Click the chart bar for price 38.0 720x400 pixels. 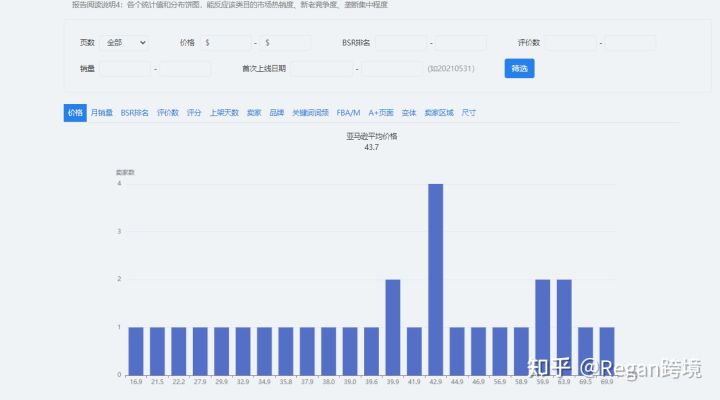click(328, 351)
